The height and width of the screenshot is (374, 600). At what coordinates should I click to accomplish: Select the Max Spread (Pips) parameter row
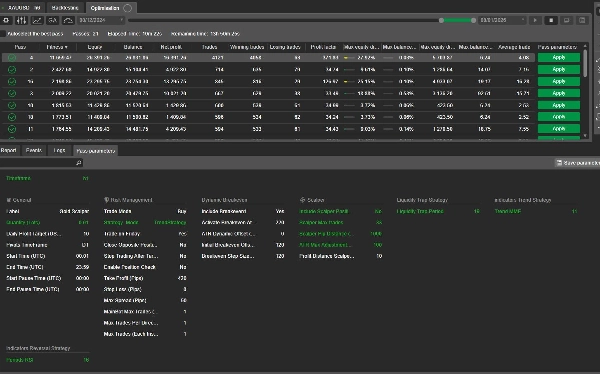tap(145, 301)
